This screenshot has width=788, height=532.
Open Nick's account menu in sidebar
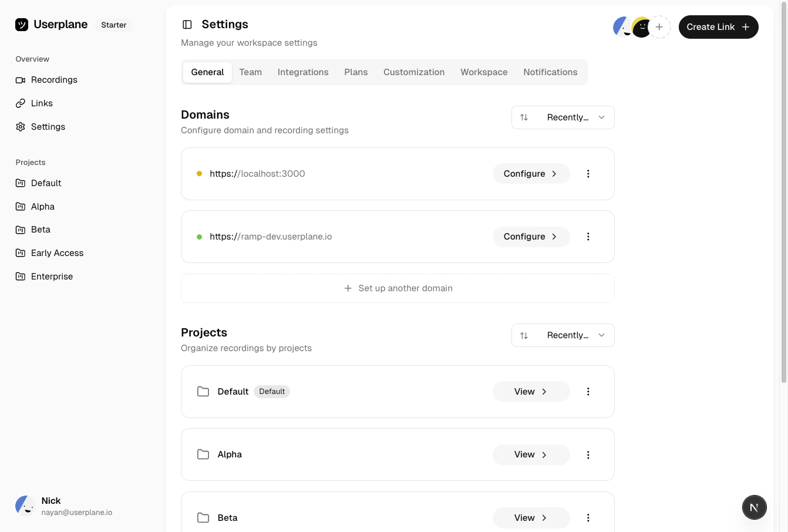(x=65, y=506)
